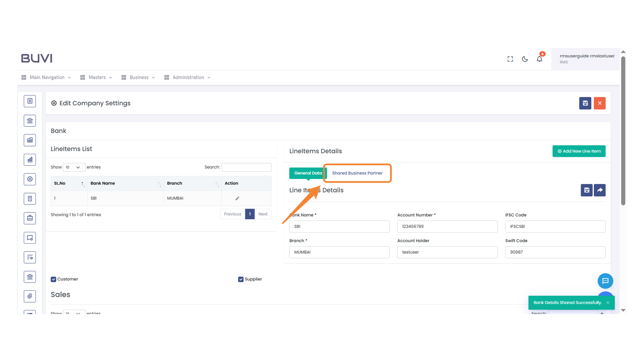Open the Masters navigation dropdown
This screenshot has width=644, height=362.
(x=96, y=77)
